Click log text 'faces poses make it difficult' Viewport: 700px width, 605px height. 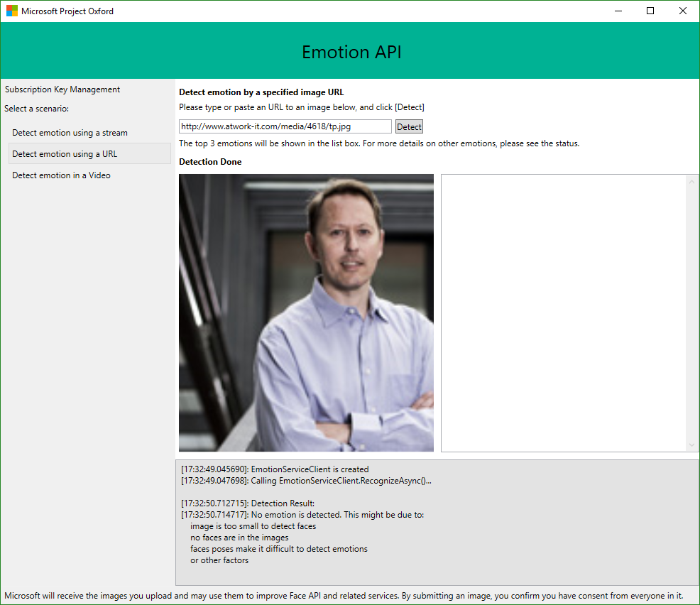click(279, 549)
